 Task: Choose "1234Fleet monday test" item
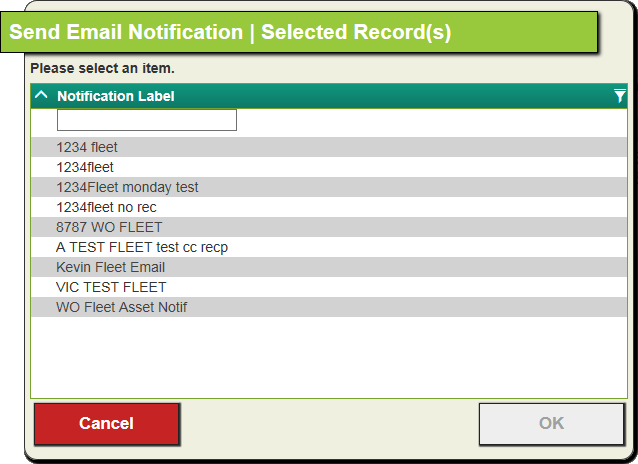coord(329,187)
